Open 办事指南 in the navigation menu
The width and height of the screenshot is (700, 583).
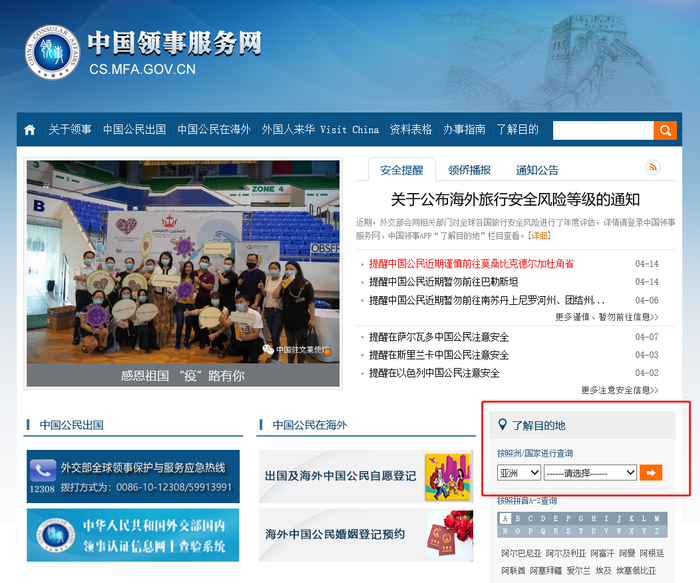[x=464, y=130]
